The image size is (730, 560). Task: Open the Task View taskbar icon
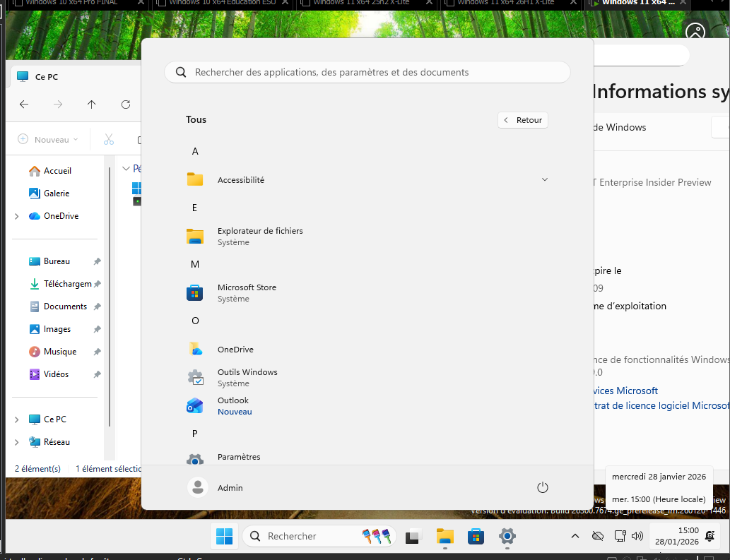413,536
